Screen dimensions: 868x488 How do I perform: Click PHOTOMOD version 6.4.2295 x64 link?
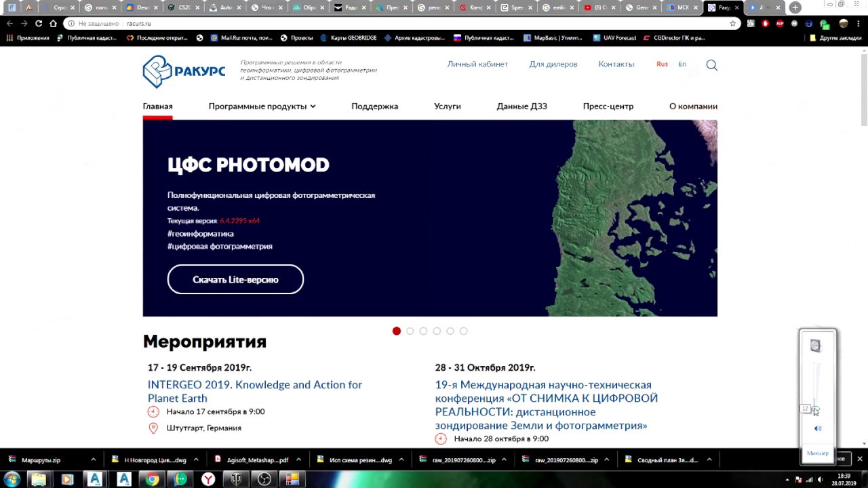pyautogui.click(x=239, y=221)
